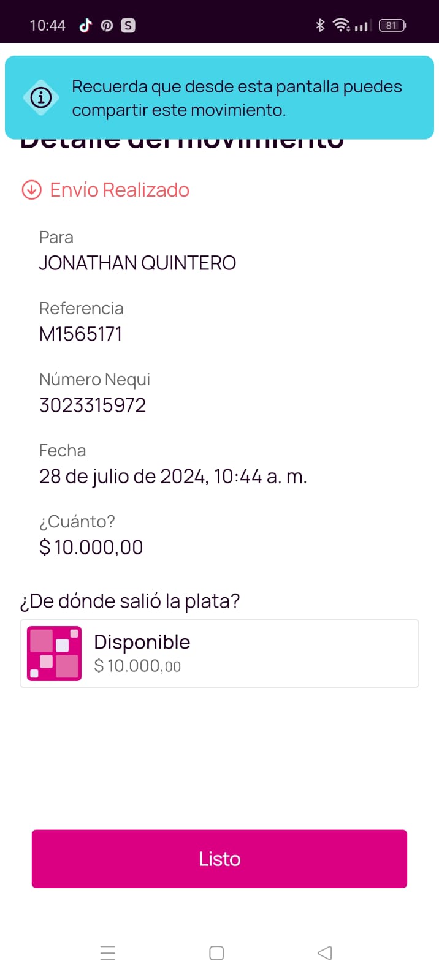Open the Android recent apps menu

108,953
